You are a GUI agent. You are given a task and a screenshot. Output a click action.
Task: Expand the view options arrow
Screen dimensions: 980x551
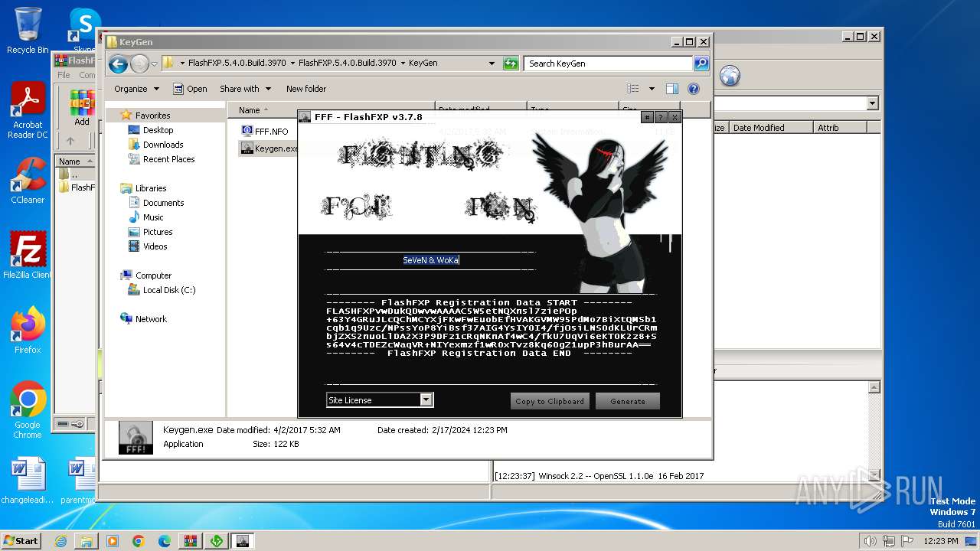coord(652,89)
